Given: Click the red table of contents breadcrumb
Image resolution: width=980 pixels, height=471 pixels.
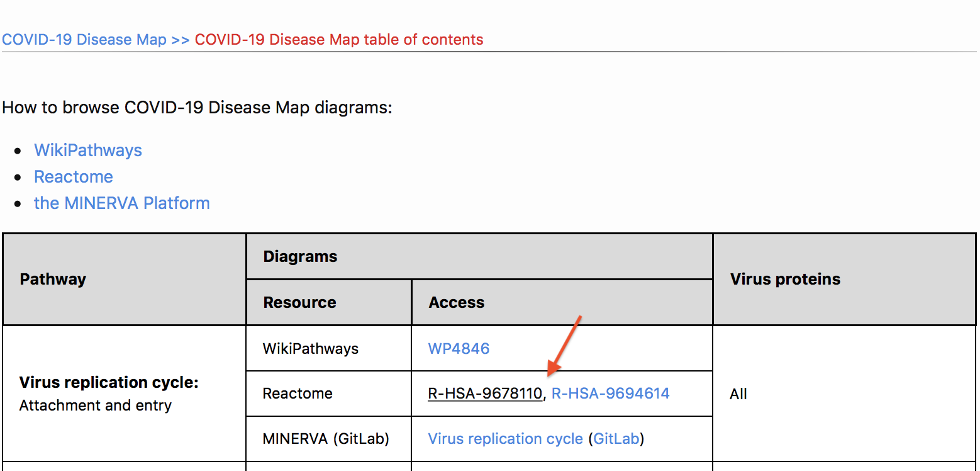Looking at the screenshot, I should (338, 40).
